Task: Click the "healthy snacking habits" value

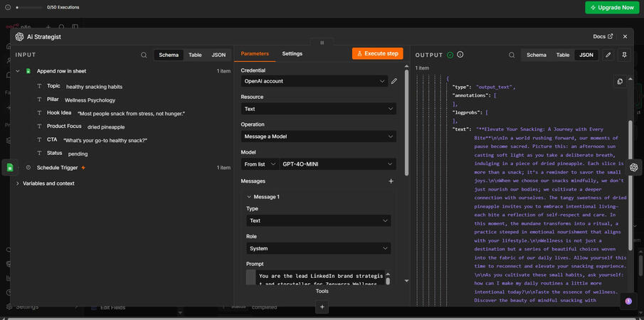Action: pyautogui.click(x=94, y=87)
